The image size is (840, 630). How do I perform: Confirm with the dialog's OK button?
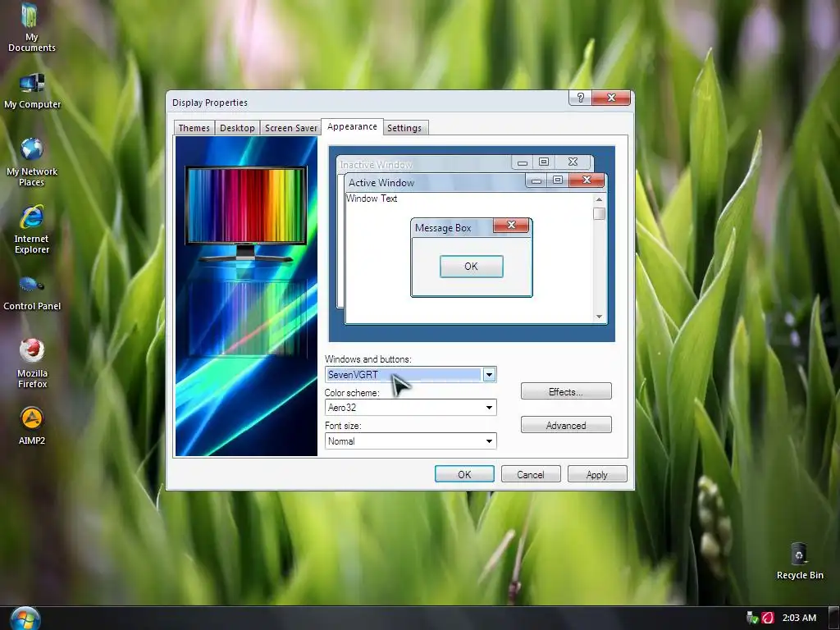[x=464, y=474]
